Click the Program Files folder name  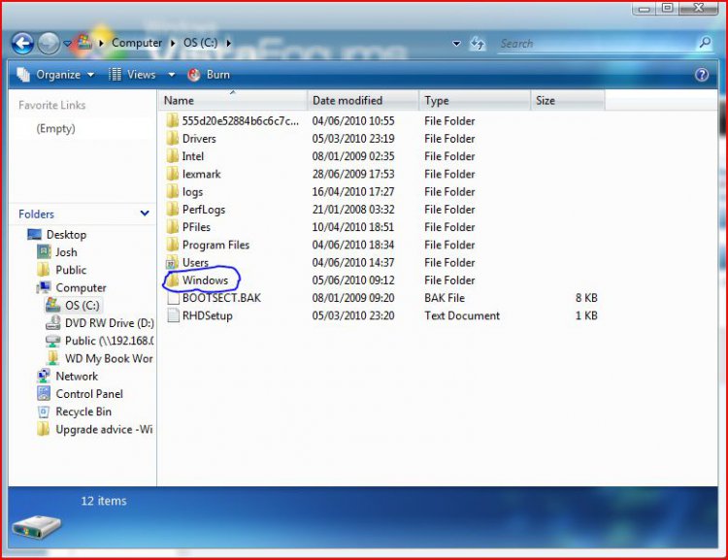point(215,245)
